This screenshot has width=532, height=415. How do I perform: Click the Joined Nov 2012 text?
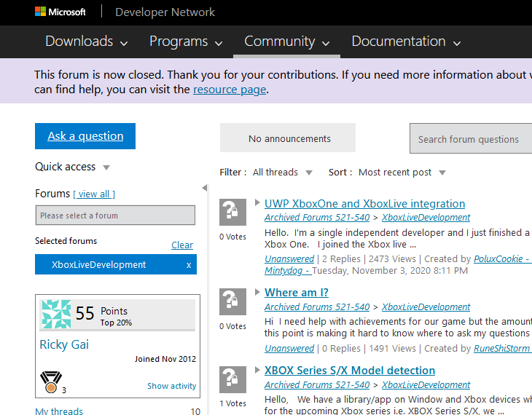[165, 359]
